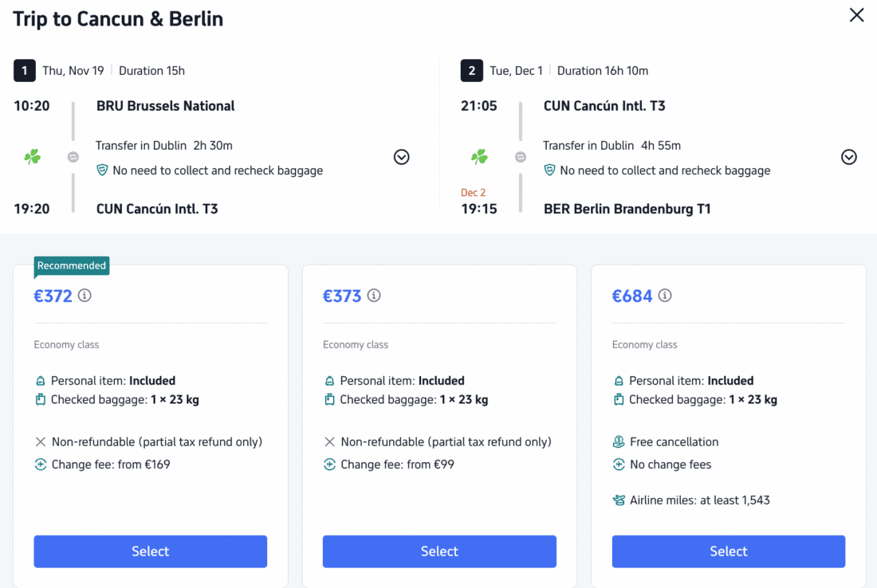Click baggage shield icon under Brussels flight transfer
This screenshot has height=588, width=877.
point(102,170)
